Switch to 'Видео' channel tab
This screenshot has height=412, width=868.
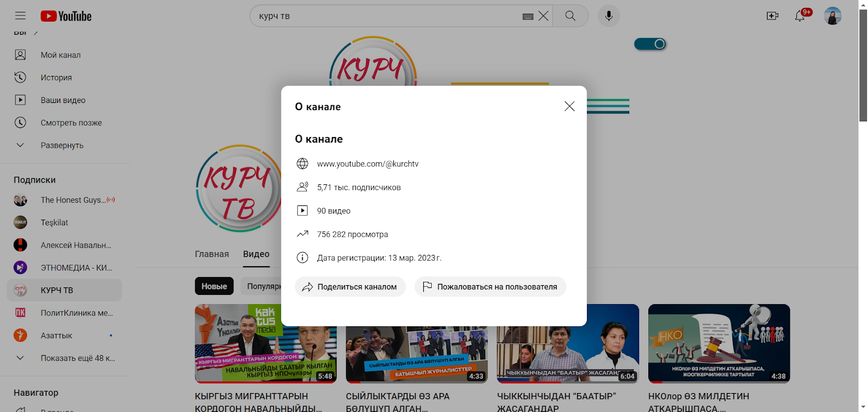click(256, 254)
